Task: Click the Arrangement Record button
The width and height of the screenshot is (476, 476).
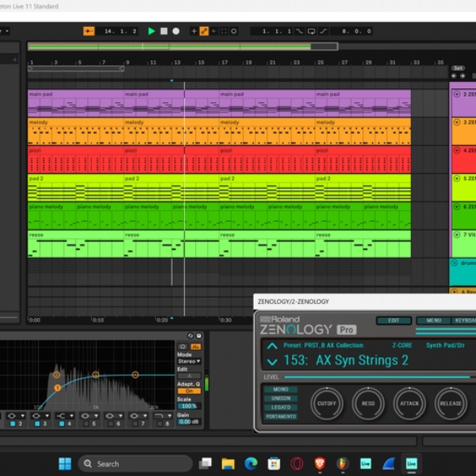Action: (176, 31)
